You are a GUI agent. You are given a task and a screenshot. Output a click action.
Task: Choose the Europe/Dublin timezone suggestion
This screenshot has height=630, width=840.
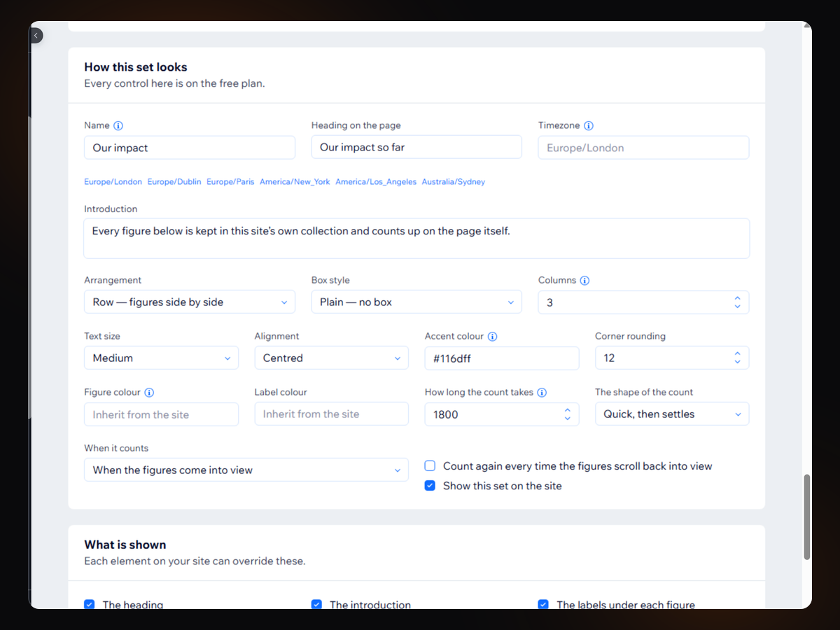coord(174,182)
